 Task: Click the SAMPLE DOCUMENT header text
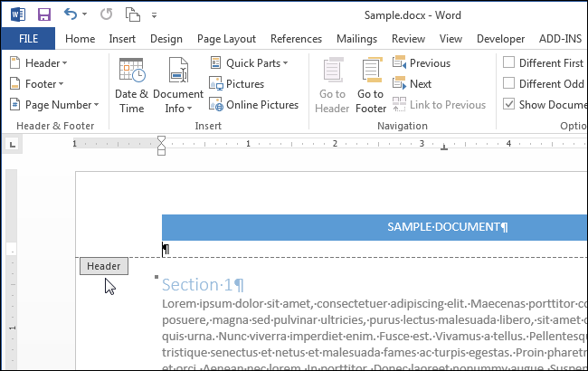click(x=448, y=227)
